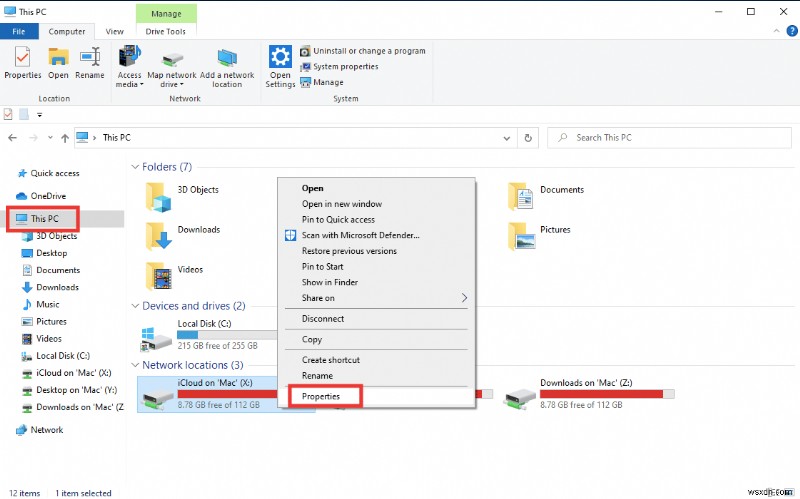Open the File tab

(x=19, y=32)
